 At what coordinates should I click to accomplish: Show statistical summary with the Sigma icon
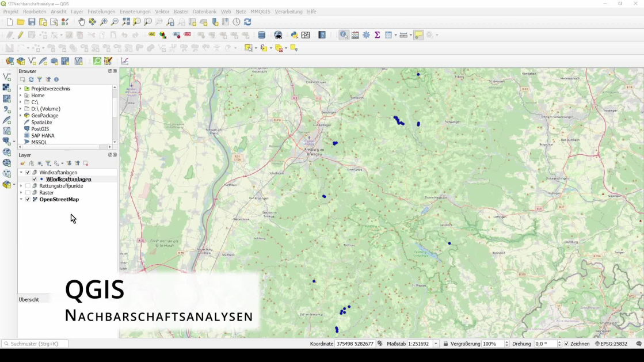click(x=378, y=35)
